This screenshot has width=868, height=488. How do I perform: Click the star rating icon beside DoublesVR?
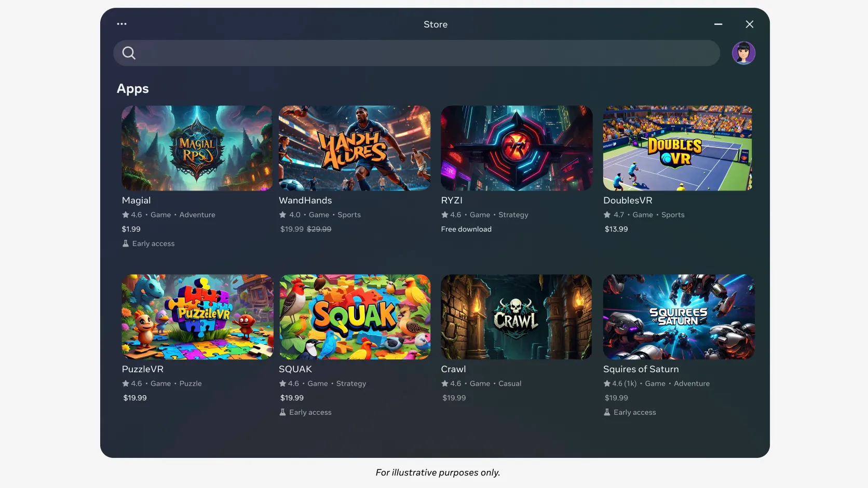coord(606,214)
